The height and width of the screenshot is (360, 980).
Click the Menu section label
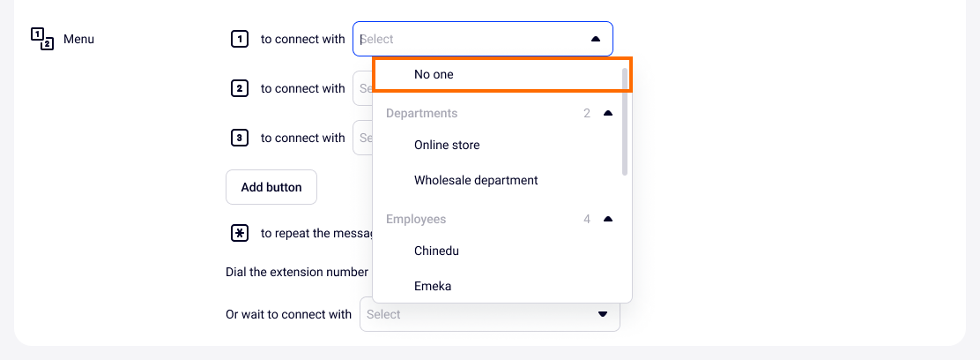point(78,39)
